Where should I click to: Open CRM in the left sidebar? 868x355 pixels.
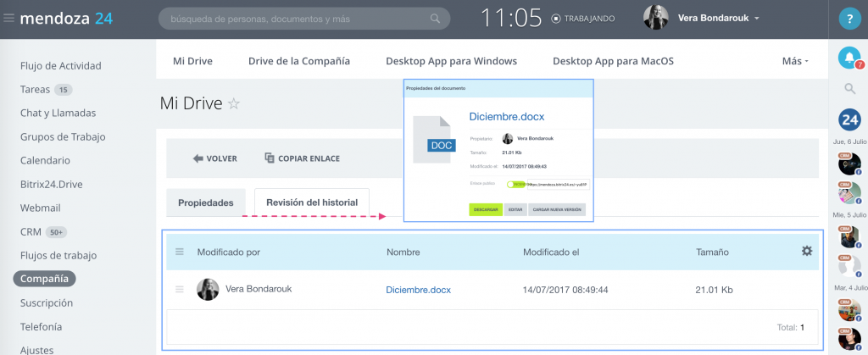[x=31, y=232]
